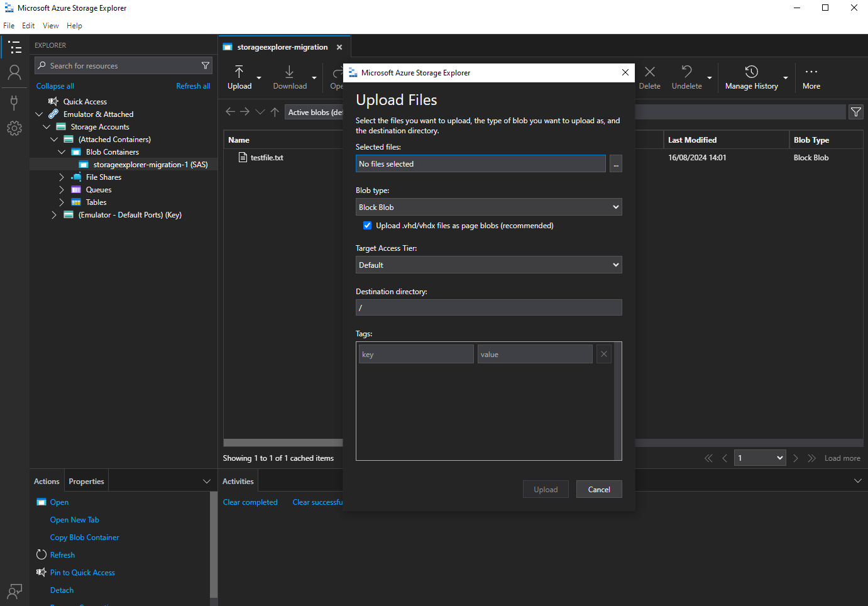This screenshot has height=606, width=868.
Task: Go to next page of results
Action: [x=796, y=458]
